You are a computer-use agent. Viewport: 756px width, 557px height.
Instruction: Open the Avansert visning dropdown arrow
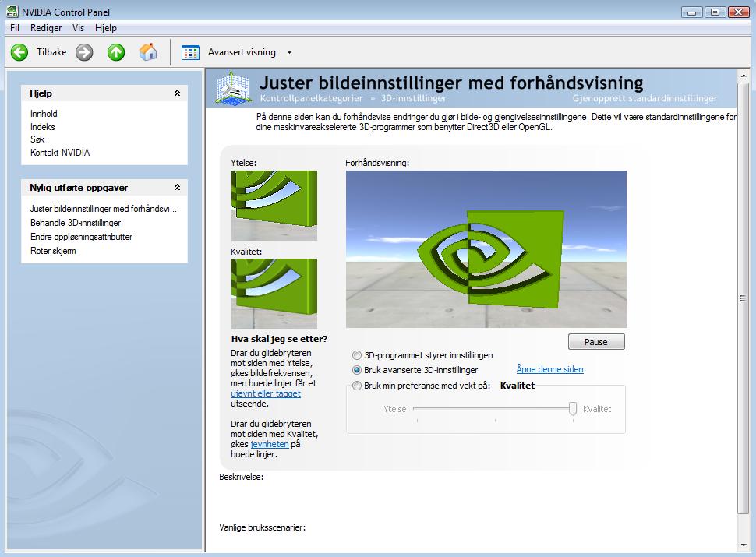(x=289, y=52)
